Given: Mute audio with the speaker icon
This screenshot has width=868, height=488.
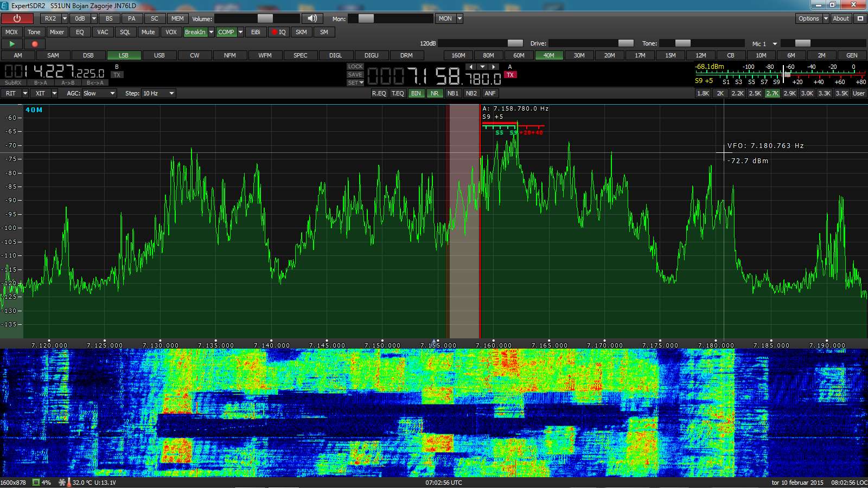Looking at the screenshot, I should point(312,18).
